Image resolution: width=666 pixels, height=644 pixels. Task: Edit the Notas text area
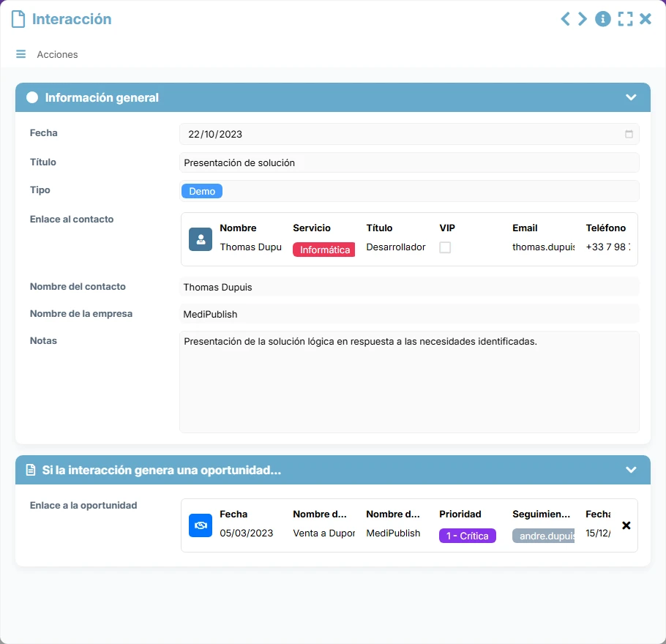tap(409, 382)
